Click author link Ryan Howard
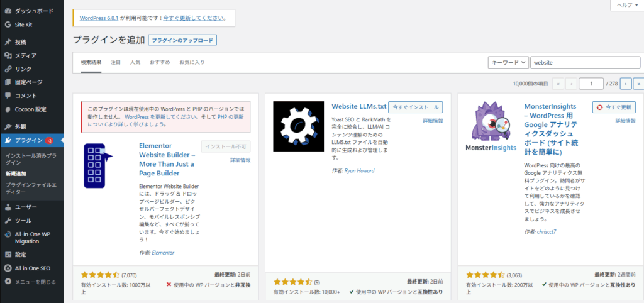Viewport: 644px width, 303px height. [x=359, y=170]
